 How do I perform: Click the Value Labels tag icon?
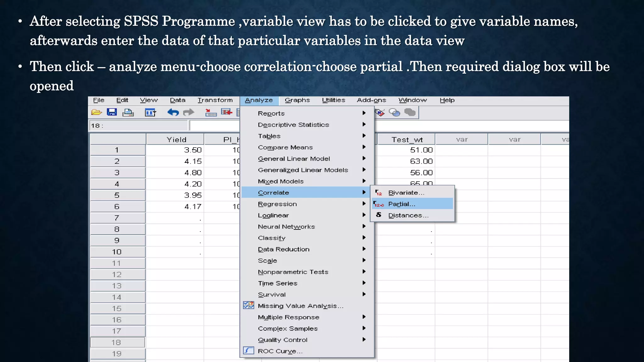point(380,112)
